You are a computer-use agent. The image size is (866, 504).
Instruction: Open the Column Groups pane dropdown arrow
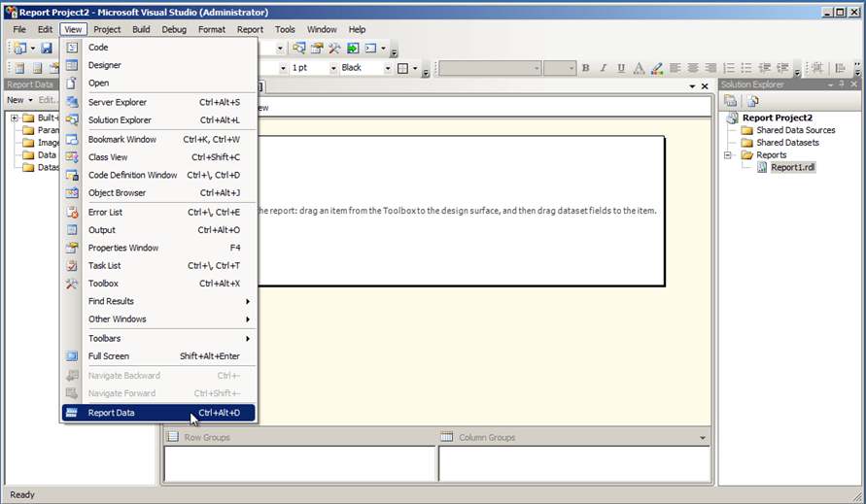click(703, 438)
